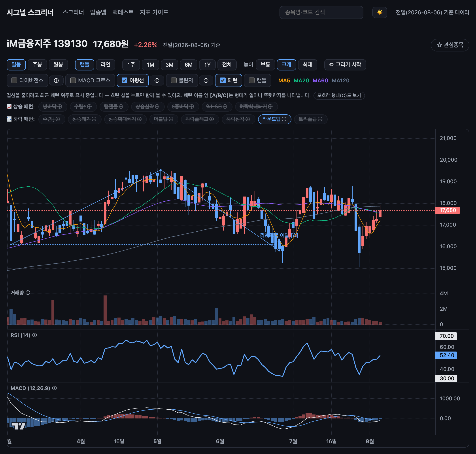Open info icon beside 볼린저 checkbox
Viewport: 476px width, 454px height.
coord(206,81)
